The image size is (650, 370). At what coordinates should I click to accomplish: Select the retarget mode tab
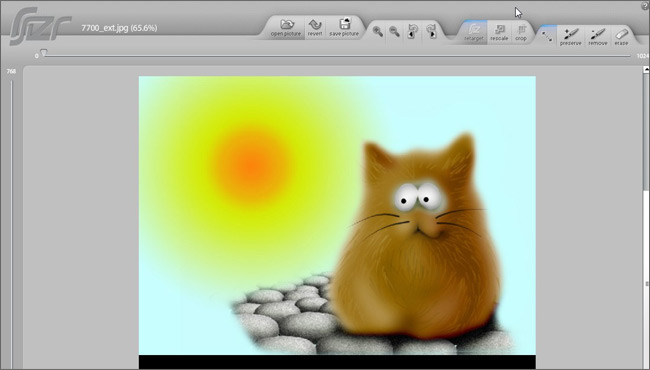pyautogui.click(x=474, y=32)
